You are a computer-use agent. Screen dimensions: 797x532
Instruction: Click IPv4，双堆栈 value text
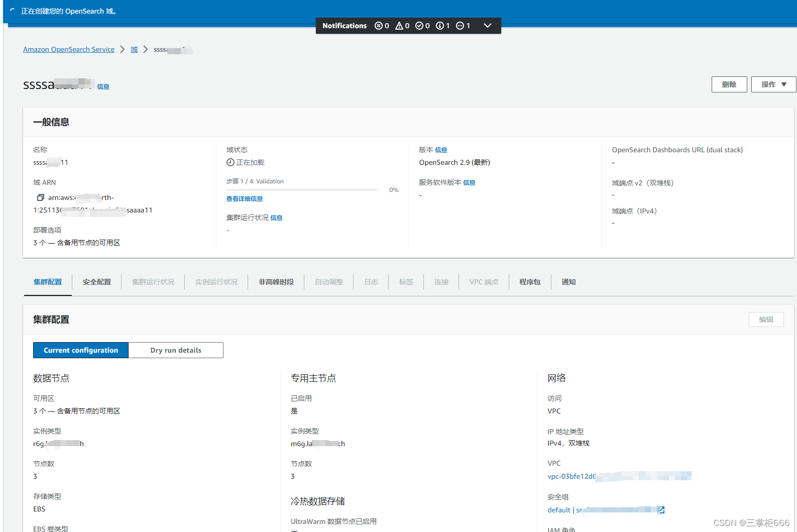[x=568, y=443]
